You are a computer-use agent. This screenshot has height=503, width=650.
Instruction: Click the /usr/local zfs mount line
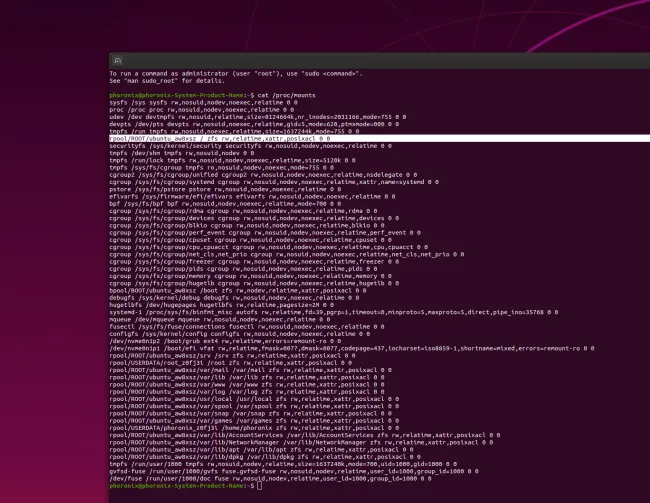tap(254, 399)
